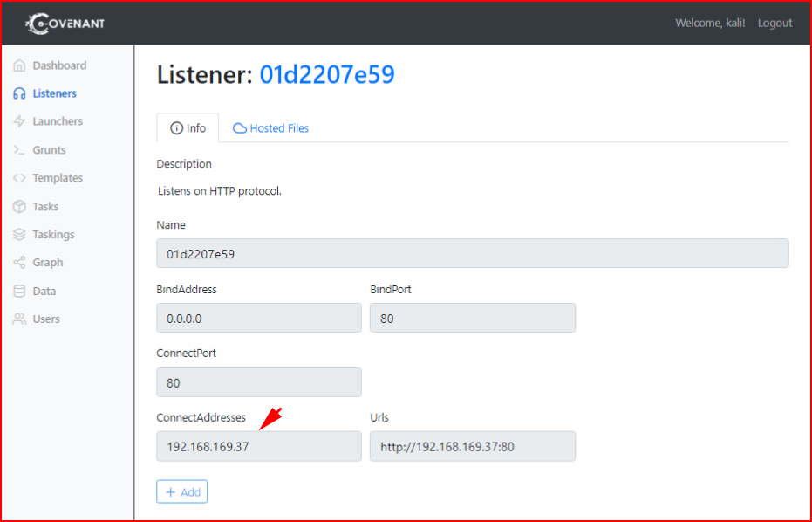Click the ConnectPort label
The image size is (812, 522).
186,353
